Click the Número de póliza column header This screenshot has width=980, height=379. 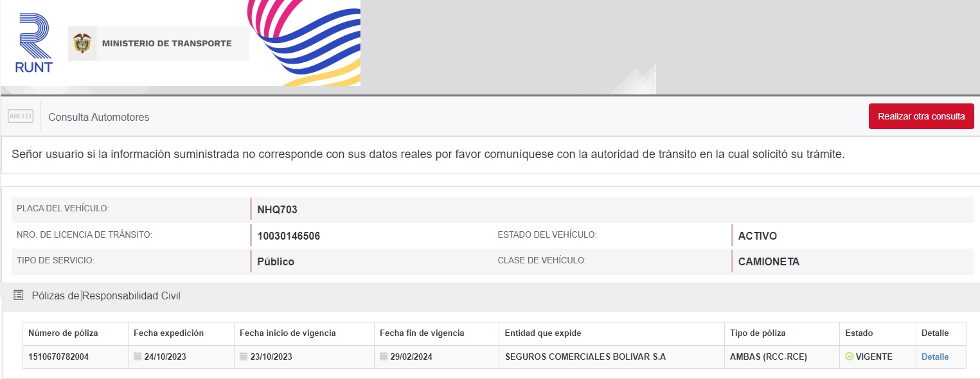pos(62,333)
